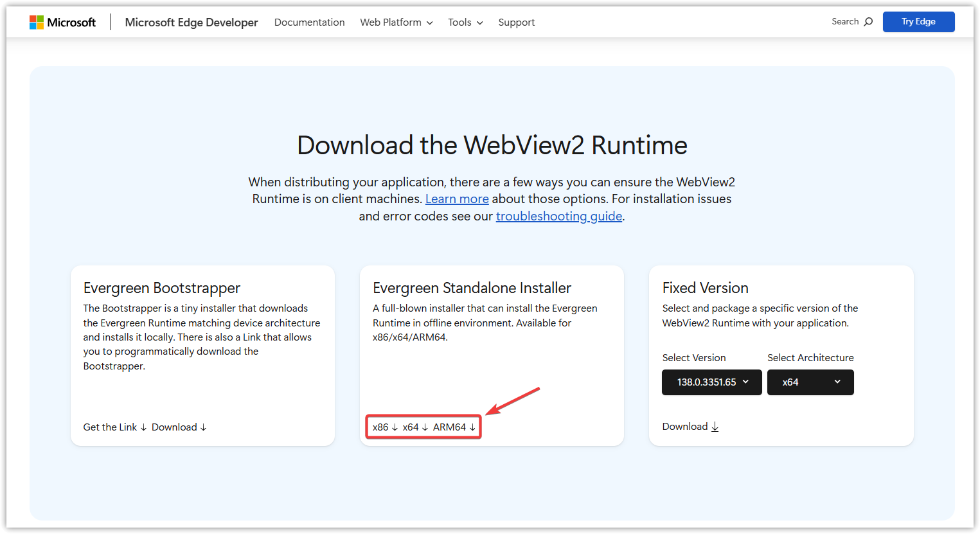Click the Try Edge button
The height and width of the screenshot is (534, 980).
pyautogui.click(x=918, y=21)
